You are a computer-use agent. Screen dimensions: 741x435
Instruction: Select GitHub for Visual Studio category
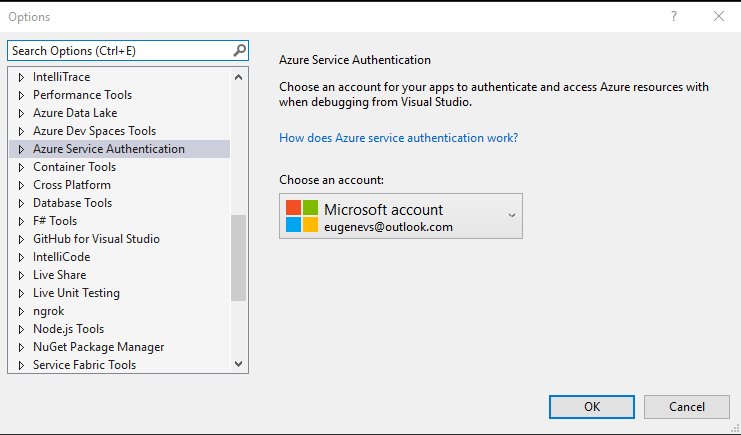(x=96, y=238)
